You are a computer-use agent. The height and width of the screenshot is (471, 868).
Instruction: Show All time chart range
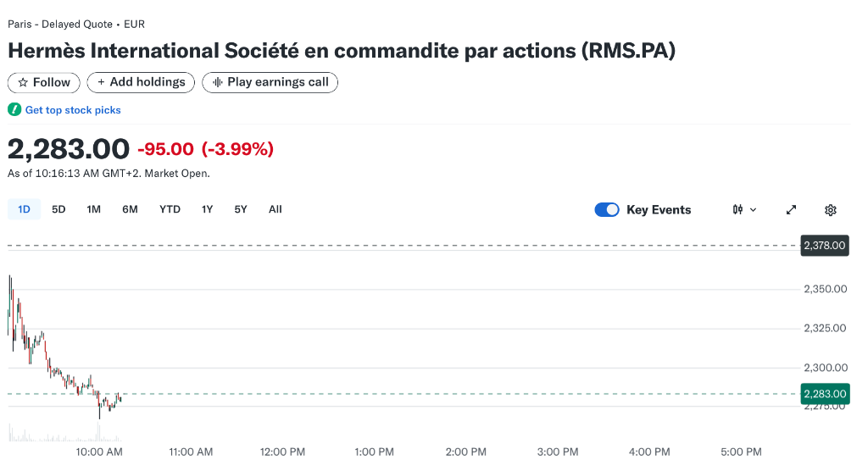(x=275, y=209)
